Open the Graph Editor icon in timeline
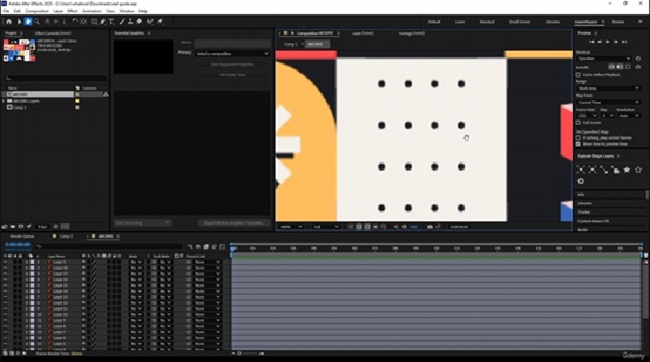This screenshot has width=650, height=362. (222, 247)
